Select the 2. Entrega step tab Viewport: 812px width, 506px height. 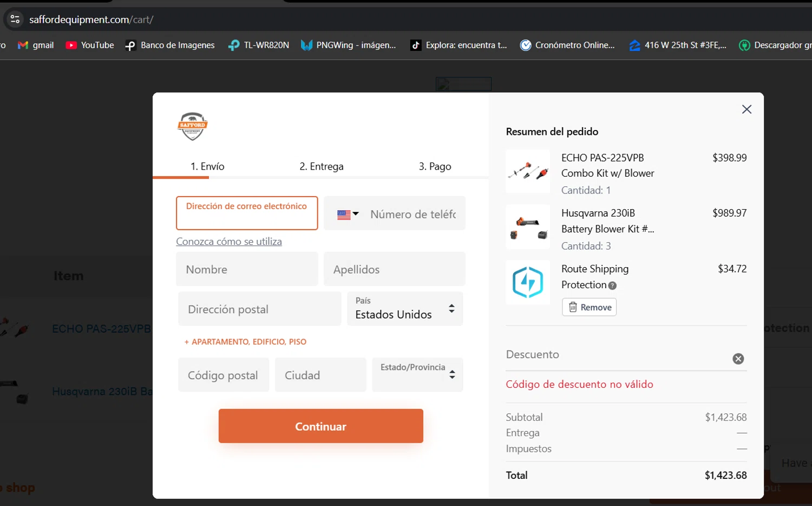(322, 166)
